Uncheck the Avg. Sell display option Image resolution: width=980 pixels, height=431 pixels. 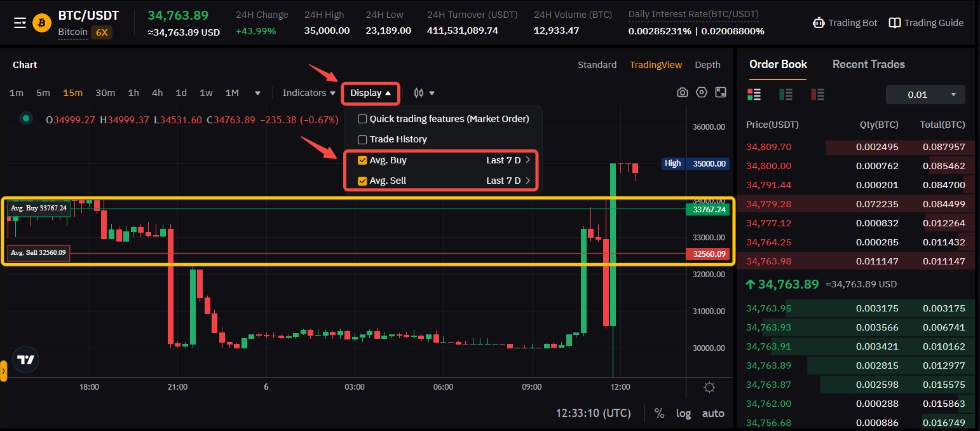[x=362, y=180]
